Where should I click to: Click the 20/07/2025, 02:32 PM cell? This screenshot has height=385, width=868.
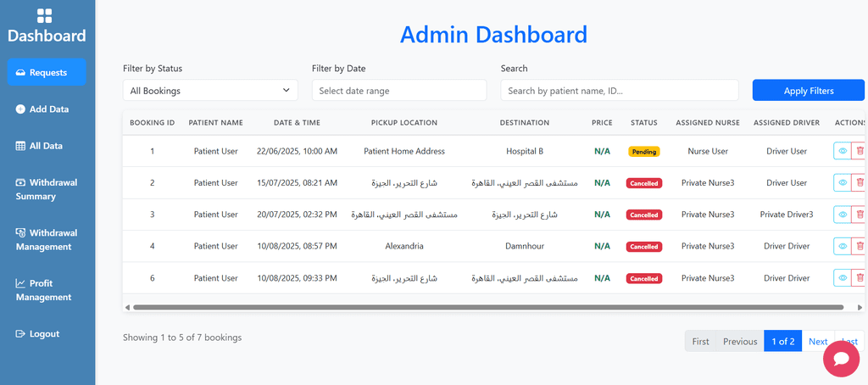[298, 215]
